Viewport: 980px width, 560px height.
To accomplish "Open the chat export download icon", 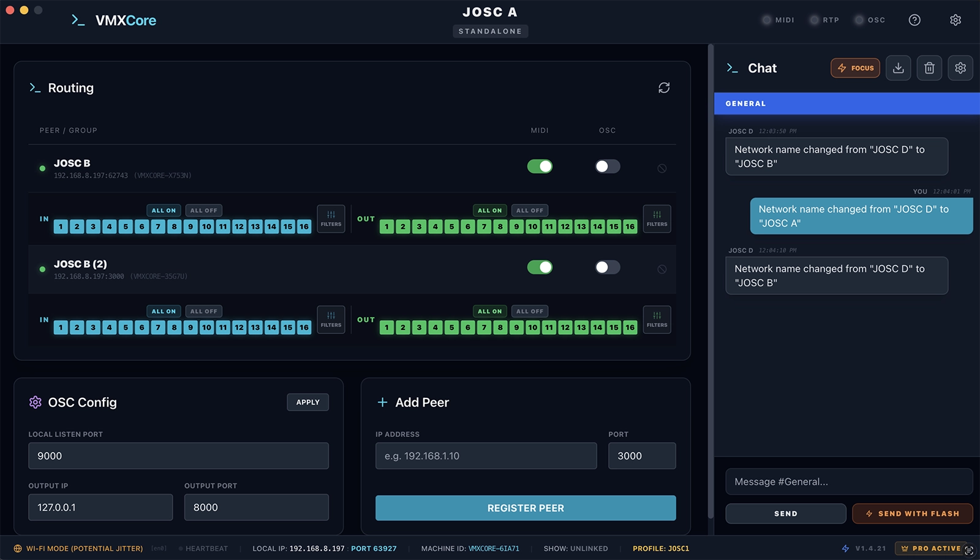I will 899,68.
